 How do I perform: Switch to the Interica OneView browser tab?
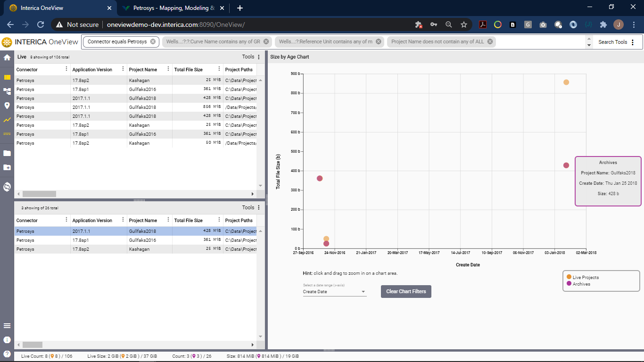59,8
